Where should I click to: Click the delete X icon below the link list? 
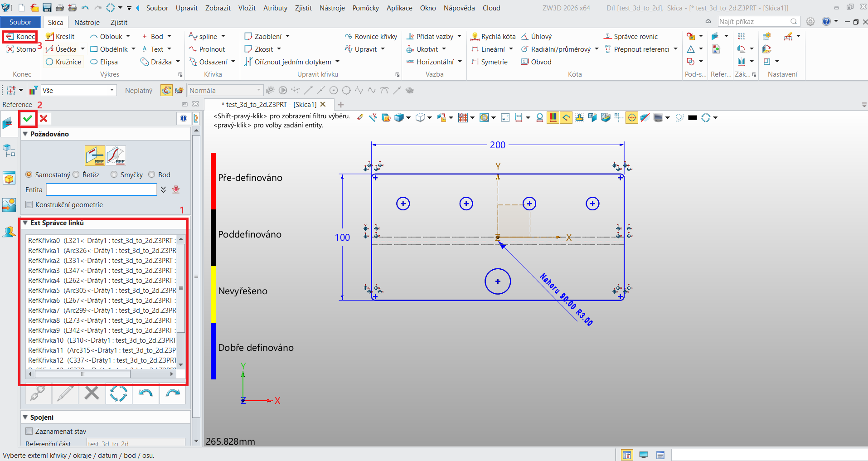(x=92, y=393)
